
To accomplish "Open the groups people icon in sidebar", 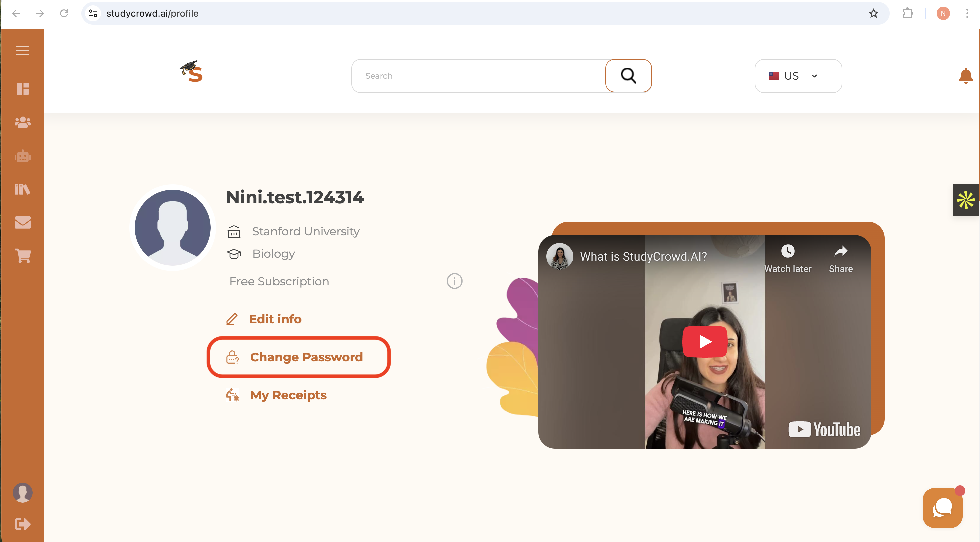I will (22, 122).
